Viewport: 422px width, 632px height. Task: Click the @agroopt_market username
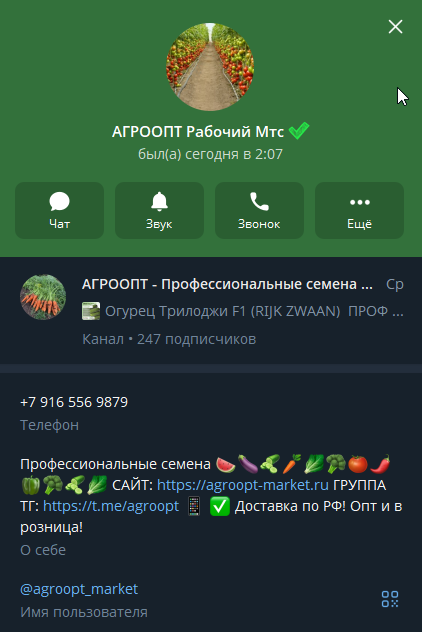(x=79, y=589)
